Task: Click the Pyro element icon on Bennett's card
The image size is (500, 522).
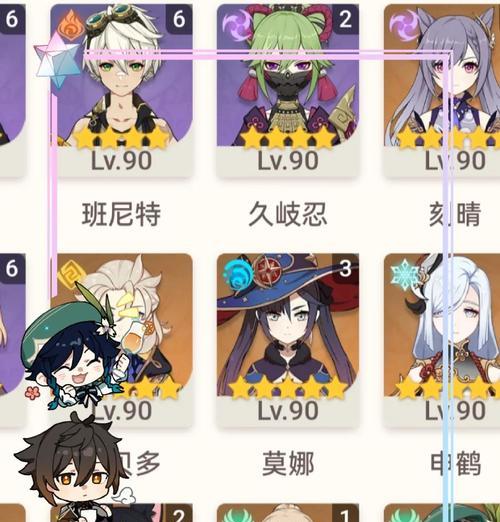Action: point(69,23)
